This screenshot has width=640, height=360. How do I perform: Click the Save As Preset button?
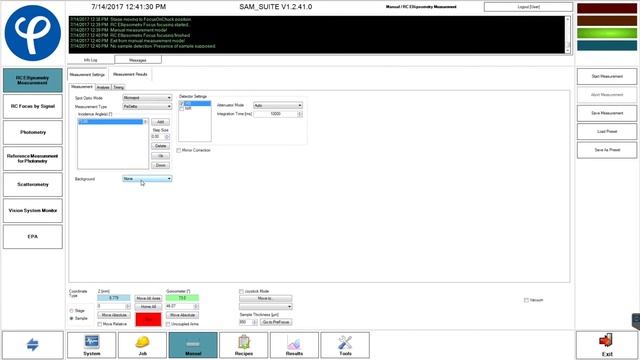click(x=607, y=150)
